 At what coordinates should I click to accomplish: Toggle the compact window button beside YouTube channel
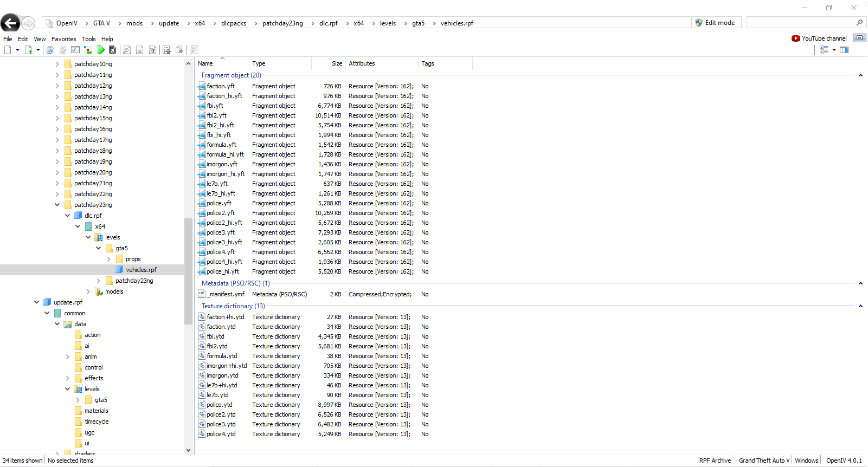point(859,38)
